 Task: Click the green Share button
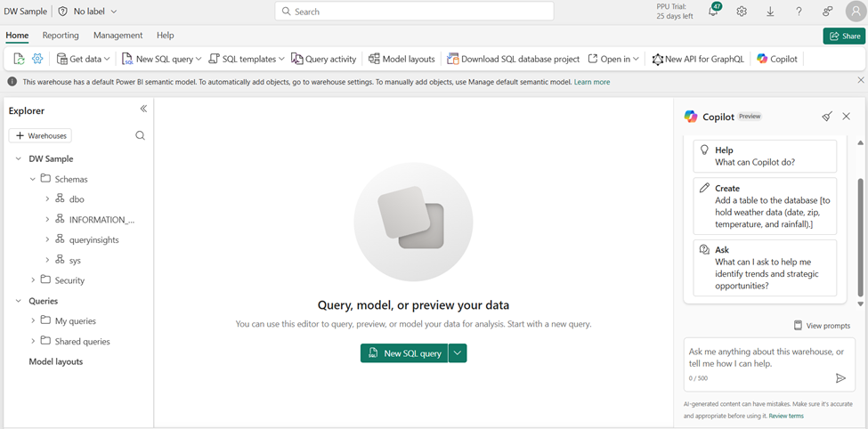844,36
